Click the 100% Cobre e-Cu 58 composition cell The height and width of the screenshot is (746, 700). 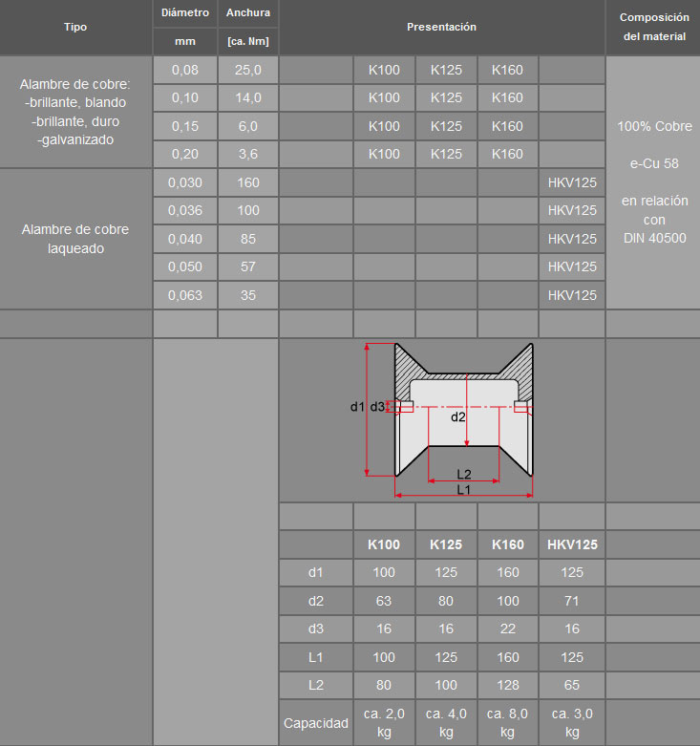tap(654, 182)
